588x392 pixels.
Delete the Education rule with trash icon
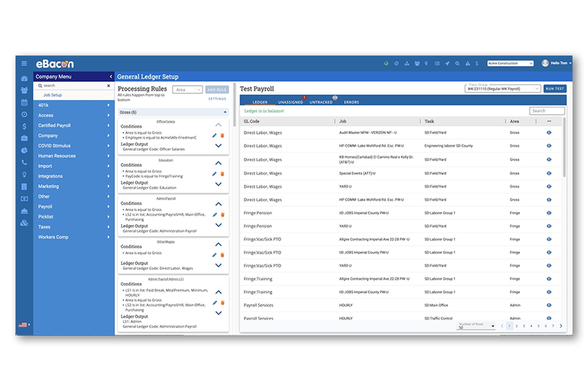click(222, 174)
